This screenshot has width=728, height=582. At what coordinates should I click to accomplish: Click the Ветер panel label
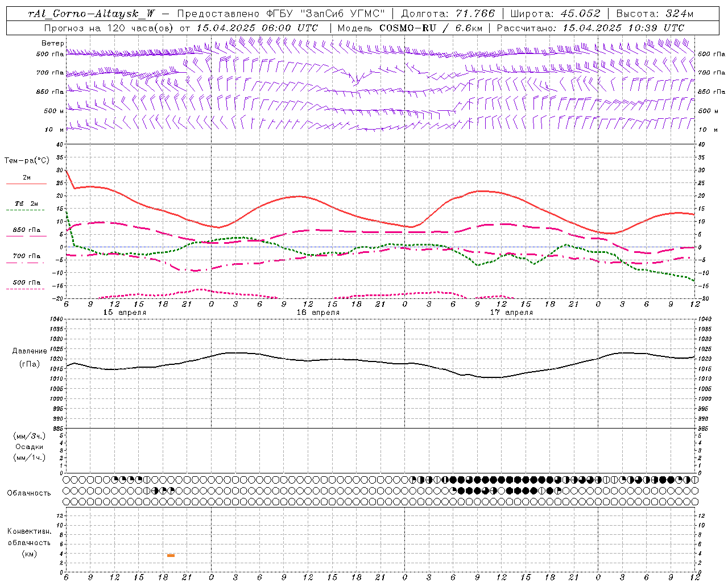click(x=53, y=43)
